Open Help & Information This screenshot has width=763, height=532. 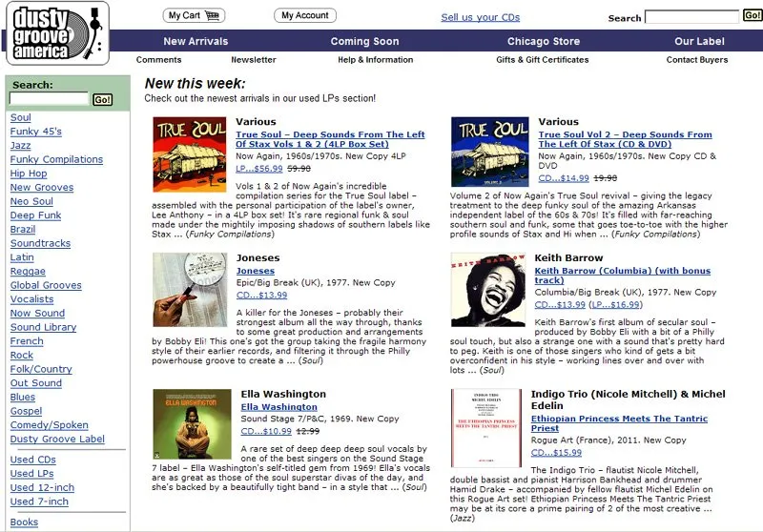click(x=375, y=60)
